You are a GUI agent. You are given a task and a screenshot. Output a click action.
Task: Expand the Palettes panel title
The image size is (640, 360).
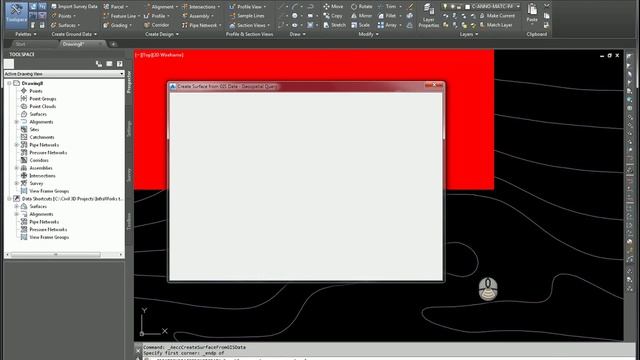point(26,34)
